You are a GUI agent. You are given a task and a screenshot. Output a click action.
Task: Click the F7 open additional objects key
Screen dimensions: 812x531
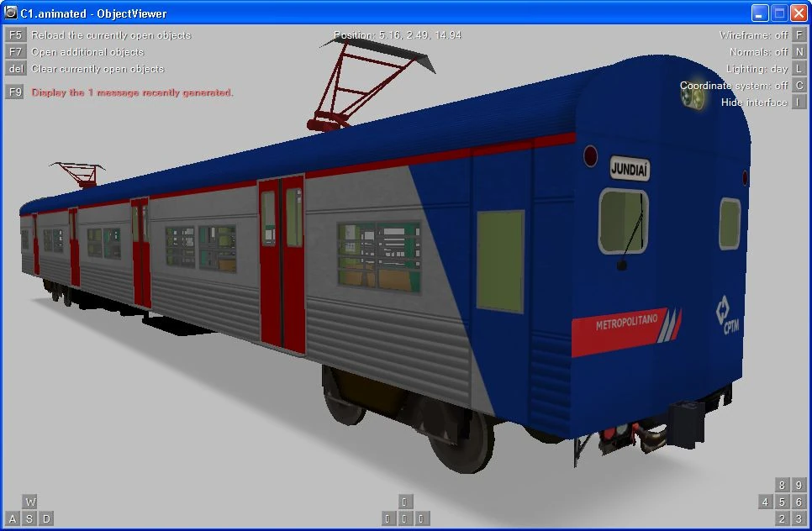click(x=15, y=52)
